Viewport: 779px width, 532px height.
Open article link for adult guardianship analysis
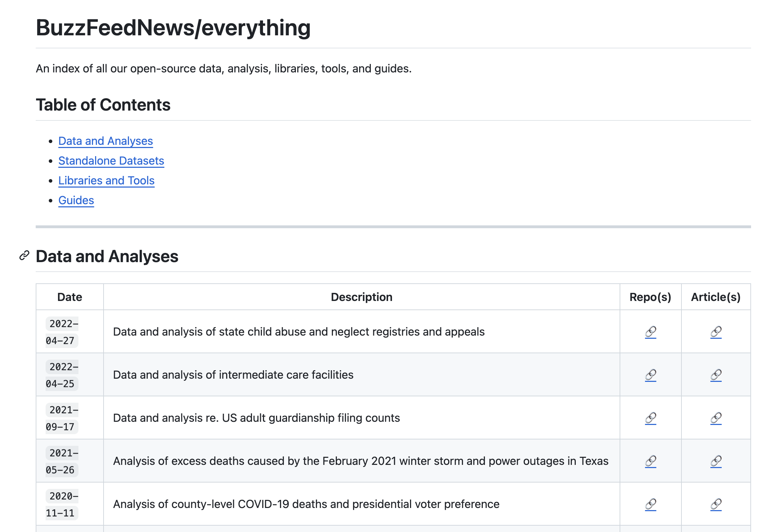pos(716,418)
